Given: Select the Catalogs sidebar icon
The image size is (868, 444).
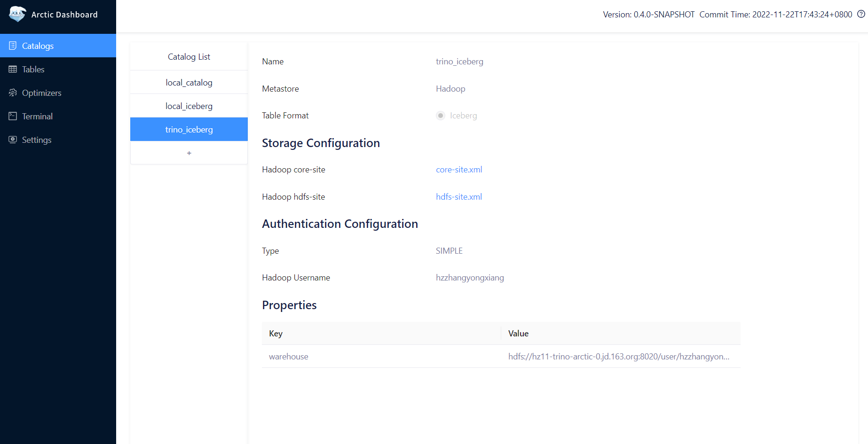Looking at the screenshot, I should (13, 46).
